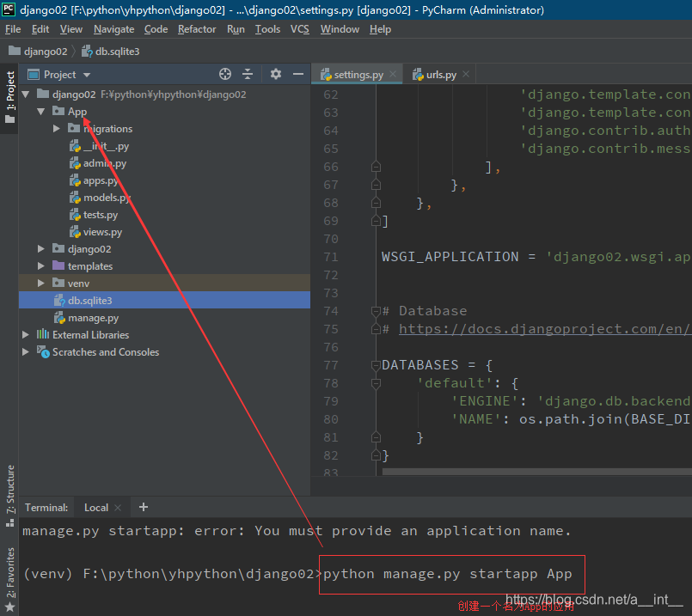
Task: Click the templates folder icon
Action: coord(58,265)
